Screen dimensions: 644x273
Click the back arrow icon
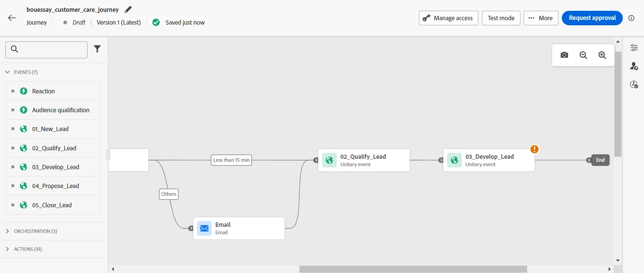(12, 18)
